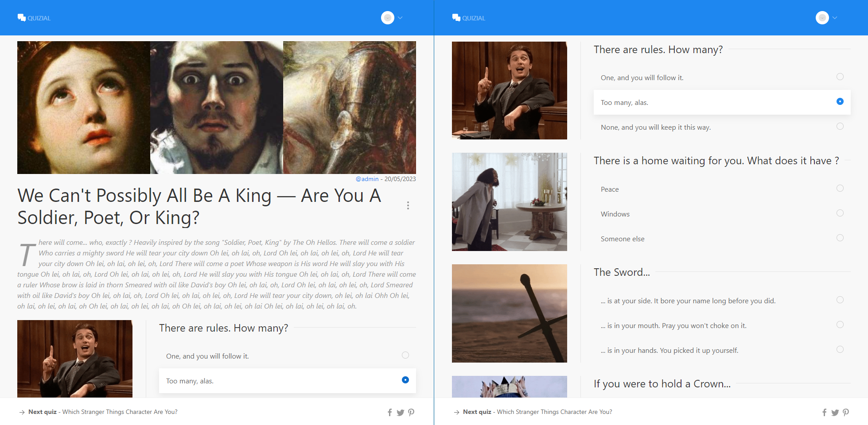868x425 pixels.
Task: Open user avatar in right window header
Action: pos(822,18)
